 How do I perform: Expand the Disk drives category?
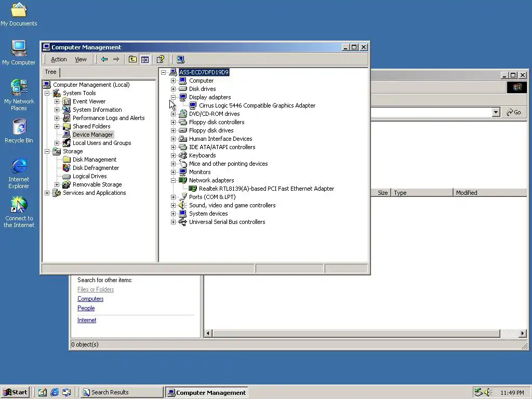pos(174,89)
